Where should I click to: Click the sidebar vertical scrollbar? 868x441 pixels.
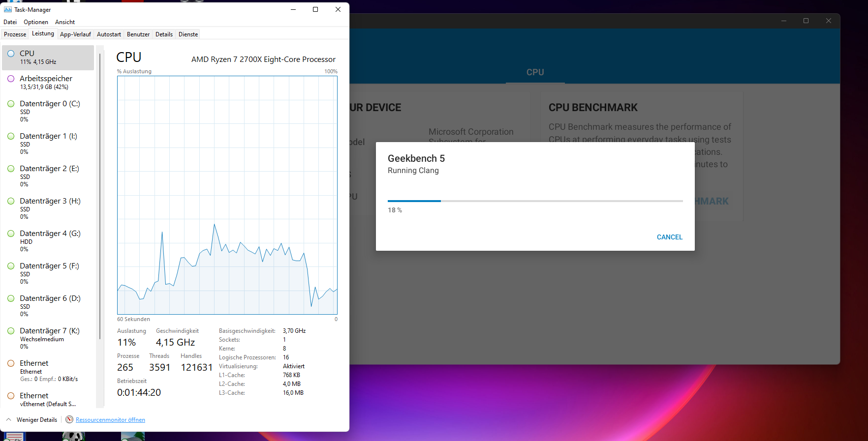click(x=100, y=197)
